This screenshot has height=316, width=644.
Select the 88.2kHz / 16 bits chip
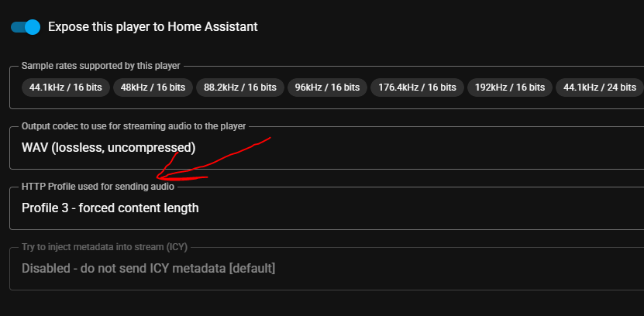240,88
